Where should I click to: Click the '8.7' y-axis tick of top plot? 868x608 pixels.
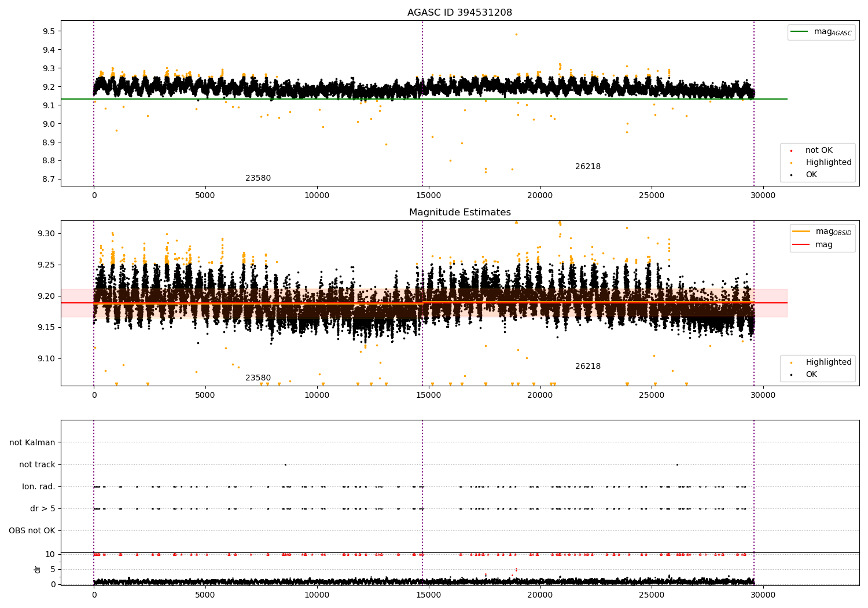click(49, 180)
